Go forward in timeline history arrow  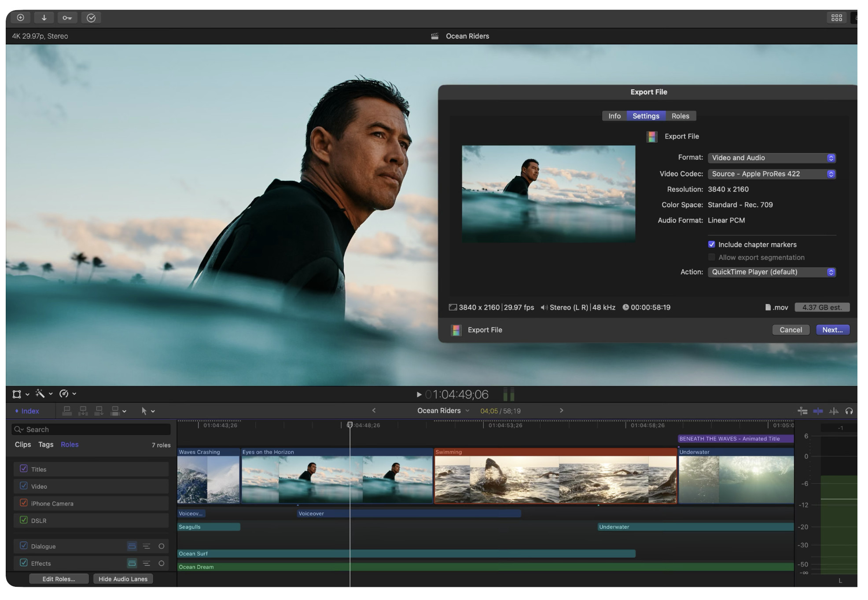point(561,410)
